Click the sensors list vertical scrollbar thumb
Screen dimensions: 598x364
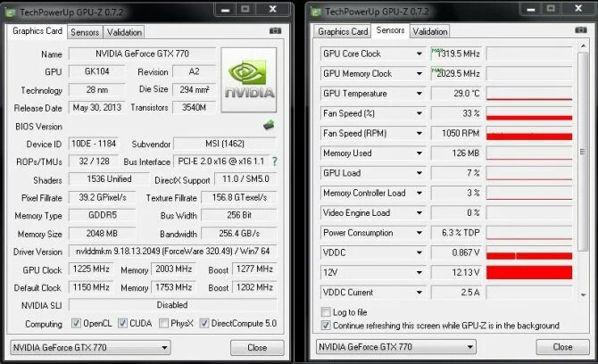pos(583,152)
